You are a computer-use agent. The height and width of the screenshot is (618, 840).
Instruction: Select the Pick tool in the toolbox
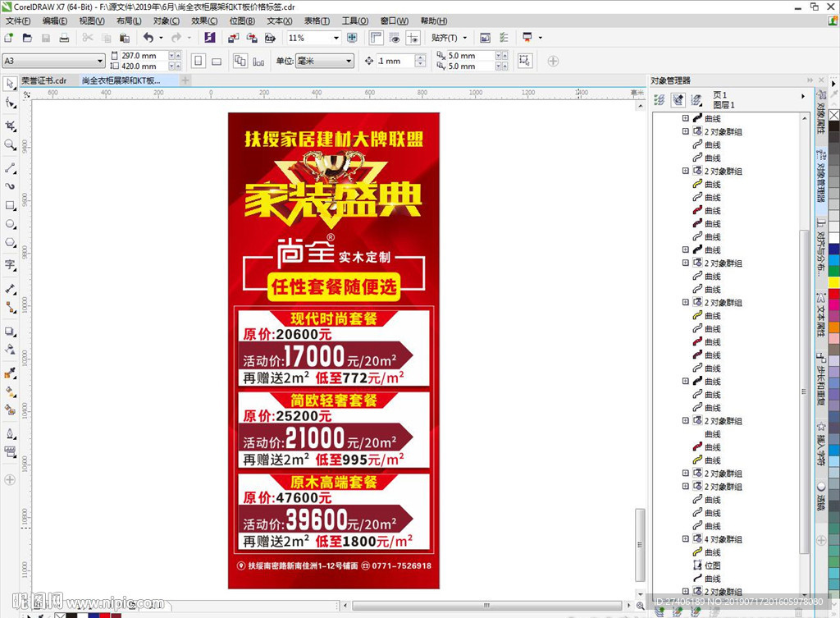point(10,84)
